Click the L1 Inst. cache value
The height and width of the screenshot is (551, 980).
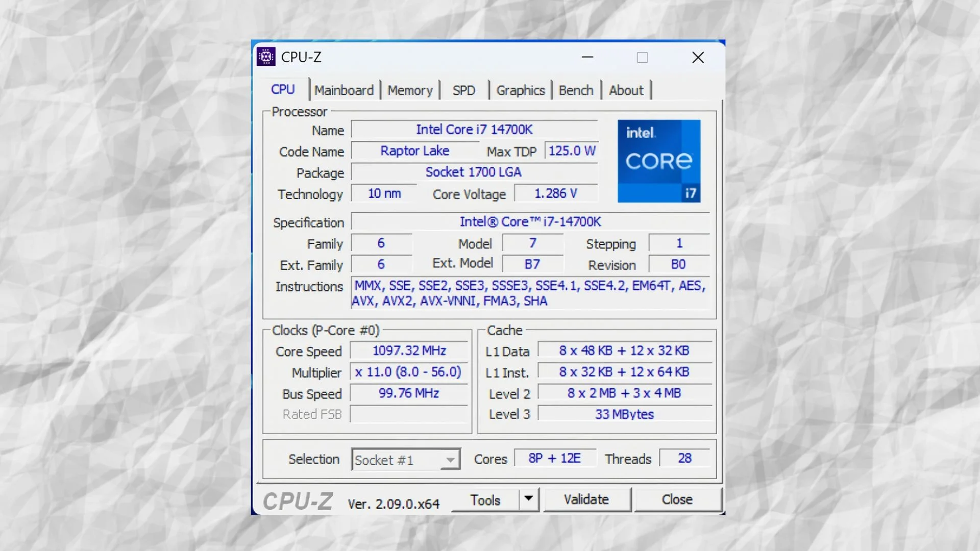625,372
